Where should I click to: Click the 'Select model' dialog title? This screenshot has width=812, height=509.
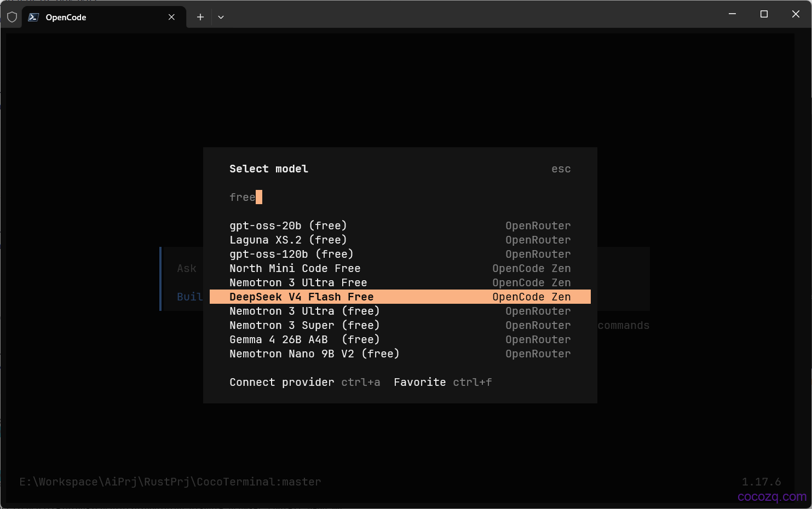pyautogui.click(x=269, y=169)
